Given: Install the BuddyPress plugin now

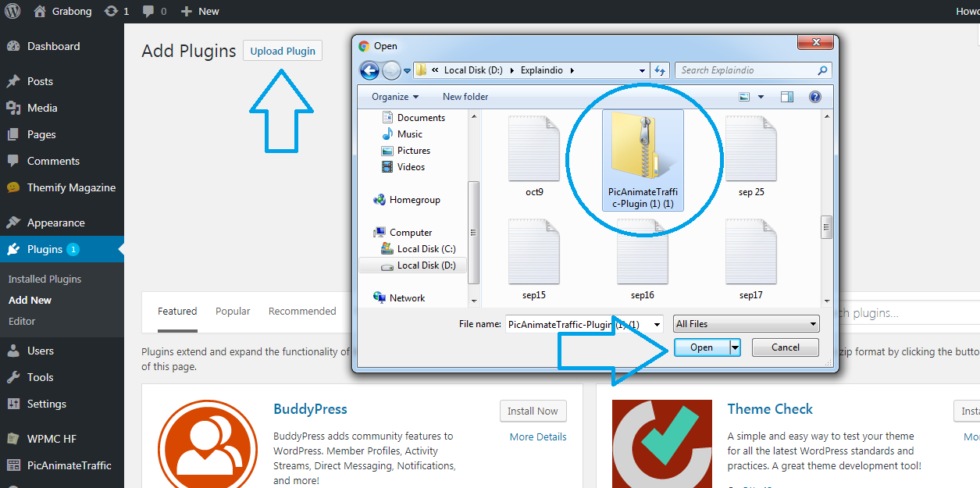Looking at the screenshot, I should [533, 411].
